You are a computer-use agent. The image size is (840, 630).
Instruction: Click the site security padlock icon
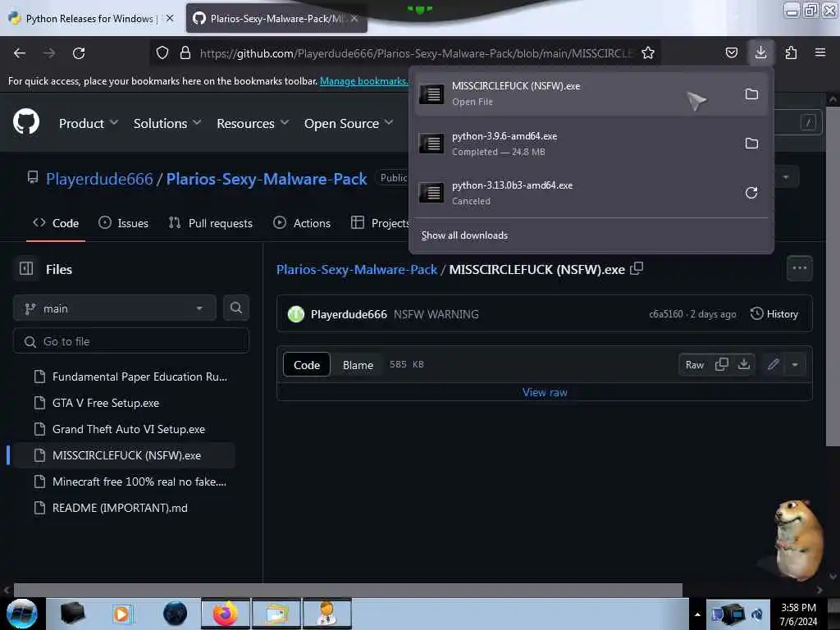coord(185,52)
